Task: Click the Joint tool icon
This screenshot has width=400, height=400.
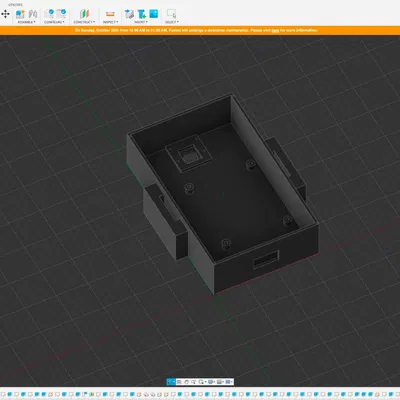Action: (33, 14)
